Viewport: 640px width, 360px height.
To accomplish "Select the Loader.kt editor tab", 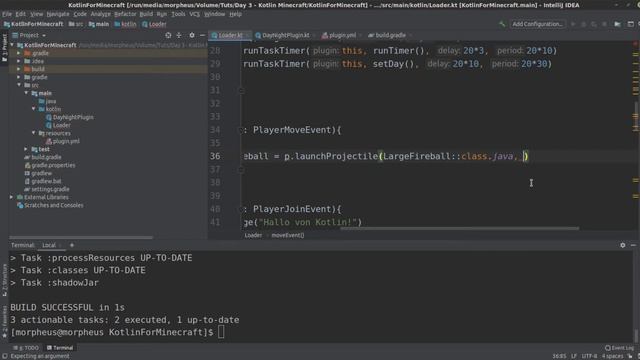I will [x=230, y=36].
